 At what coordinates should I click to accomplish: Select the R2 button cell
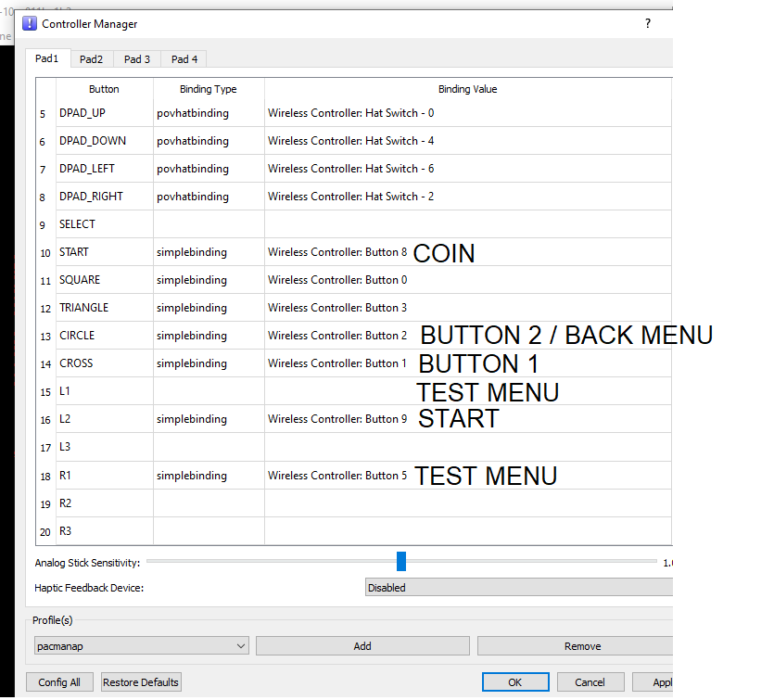coord(104,503)
